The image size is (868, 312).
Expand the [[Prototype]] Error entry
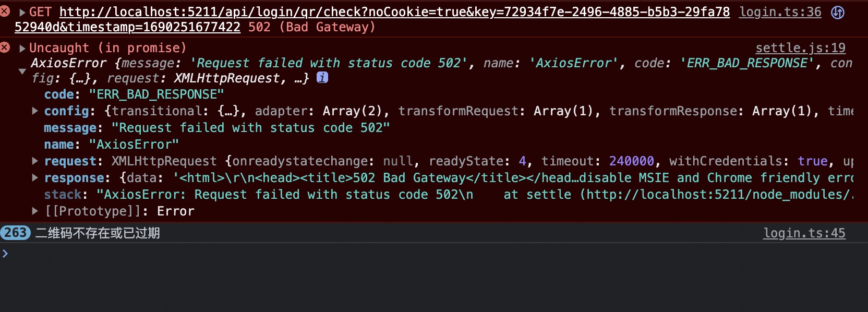(x=35, y=211)
